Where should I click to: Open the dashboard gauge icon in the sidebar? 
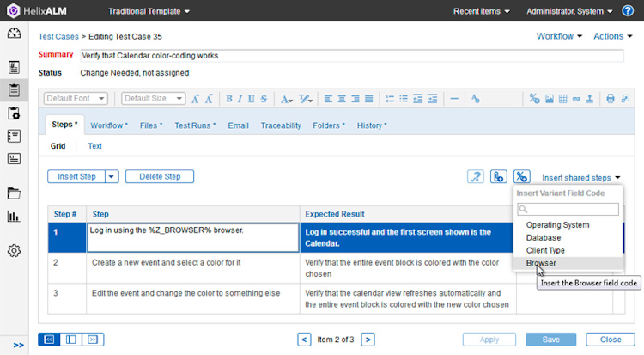point(14,34)
